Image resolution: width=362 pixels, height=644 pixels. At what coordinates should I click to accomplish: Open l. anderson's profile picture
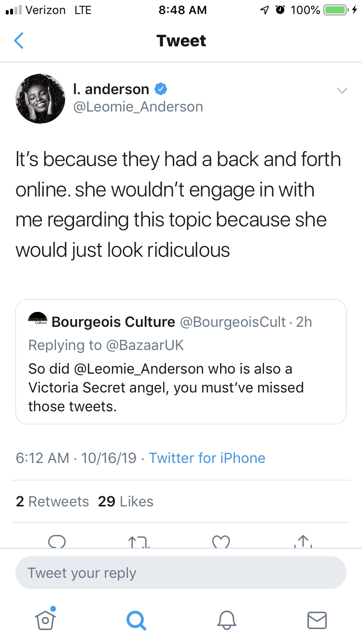(41, 98)
